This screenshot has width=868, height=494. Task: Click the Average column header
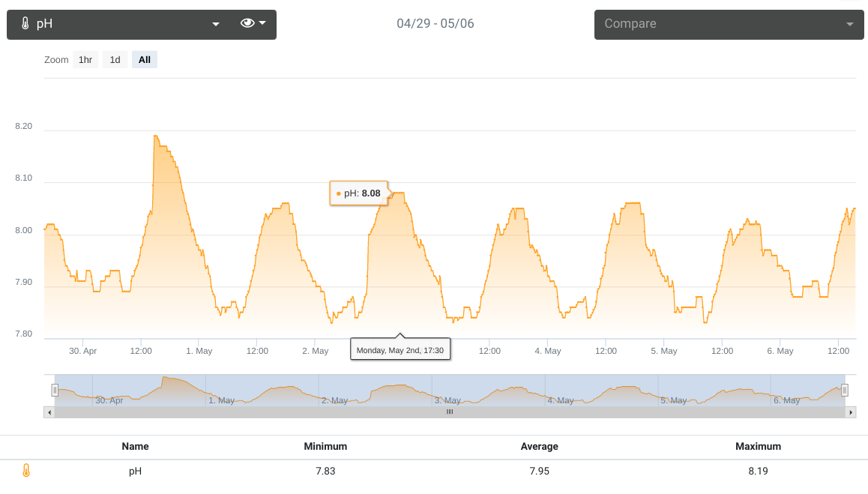(539, 446)
